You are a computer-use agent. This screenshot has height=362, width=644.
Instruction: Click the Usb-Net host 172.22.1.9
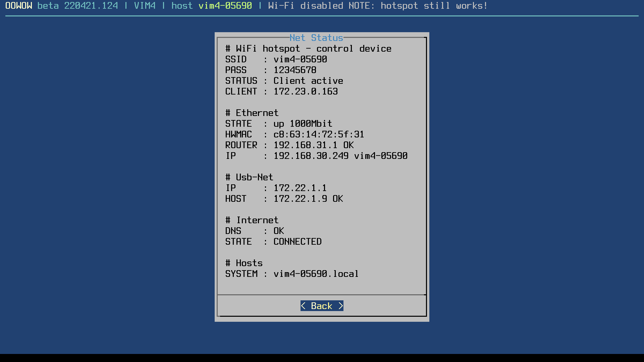click(x=300, y=199)
